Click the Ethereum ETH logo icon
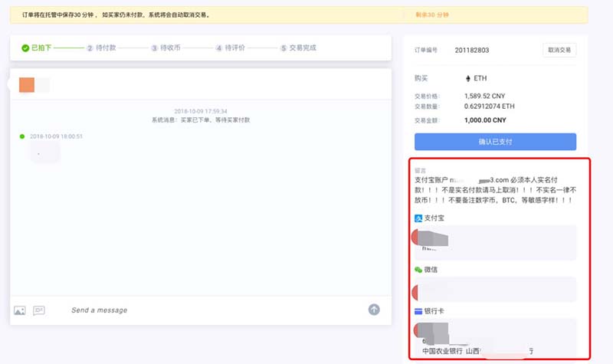 pos(468,78)
